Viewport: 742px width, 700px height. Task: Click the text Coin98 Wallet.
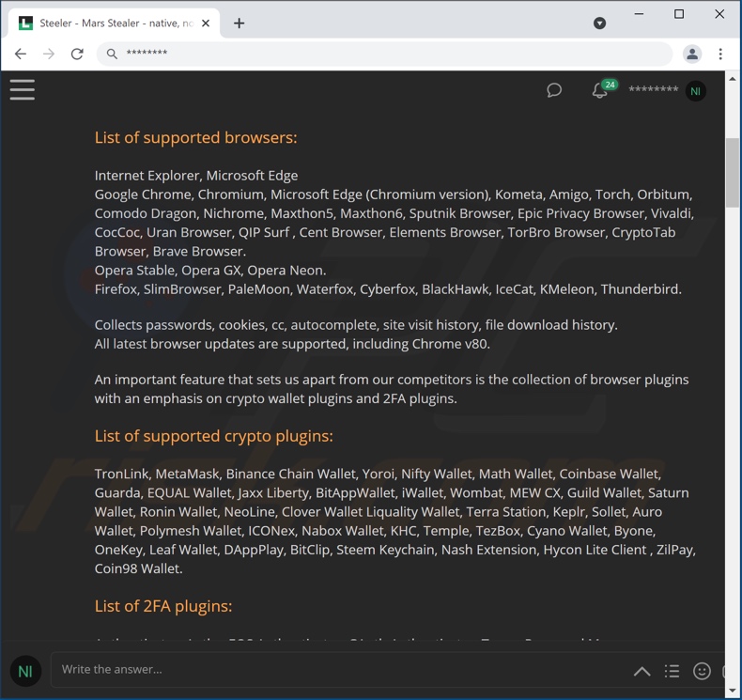tap(138, 568)
